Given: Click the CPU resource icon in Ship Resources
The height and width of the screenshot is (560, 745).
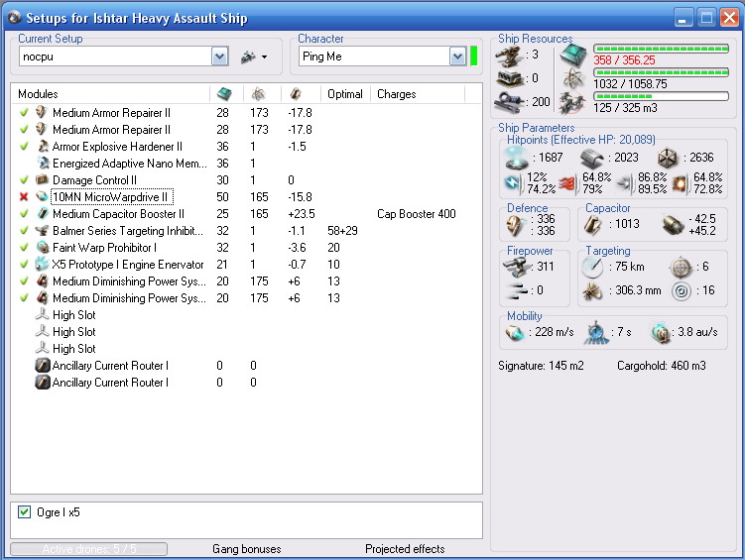Looking at the screenshot, I should tap(573, 54).
